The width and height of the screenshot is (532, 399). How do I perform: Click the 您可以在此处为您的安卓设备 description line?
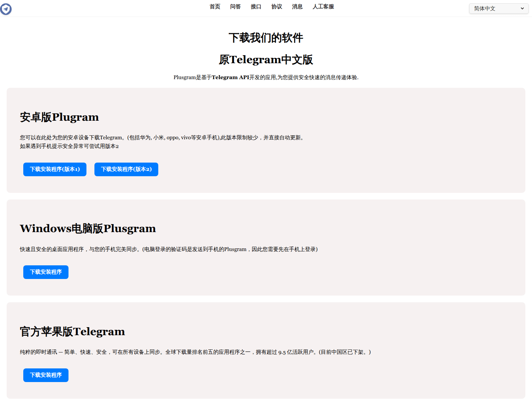pyautogui.click(x=163, y=138)
